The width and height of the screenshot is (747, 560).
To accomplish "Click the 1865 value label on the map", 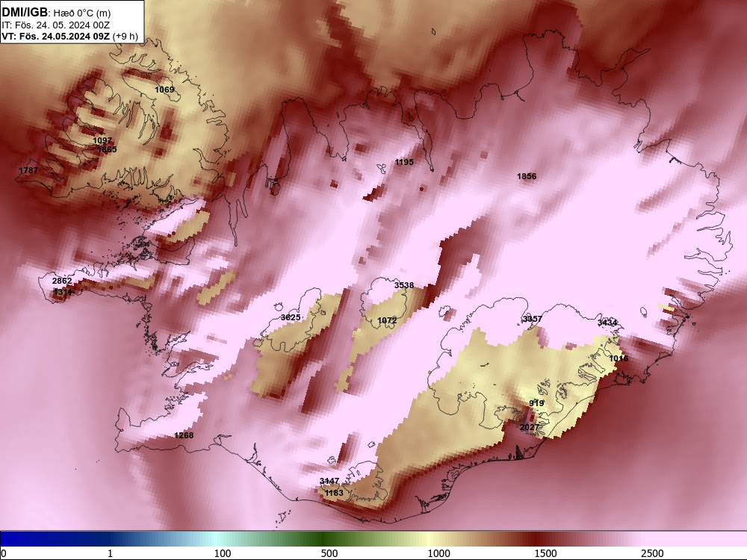I will coord(107,149).
